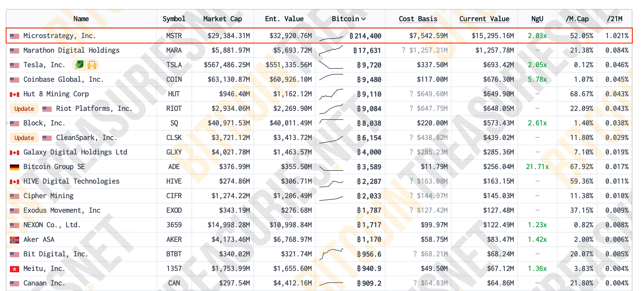
Task: Click the Canada flag next to Galaxy Digital Holdings Ltd
Action: (15, 152)
